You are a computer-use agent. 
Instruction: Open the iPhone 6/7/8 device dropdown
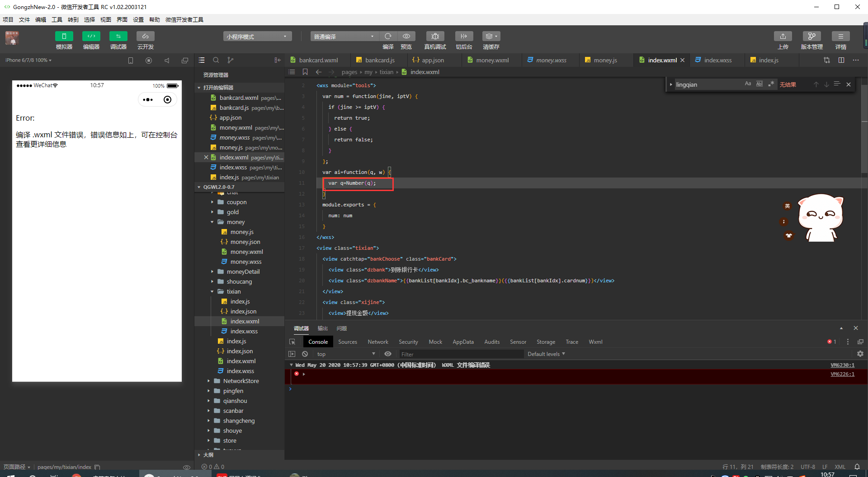pos(28,60)
